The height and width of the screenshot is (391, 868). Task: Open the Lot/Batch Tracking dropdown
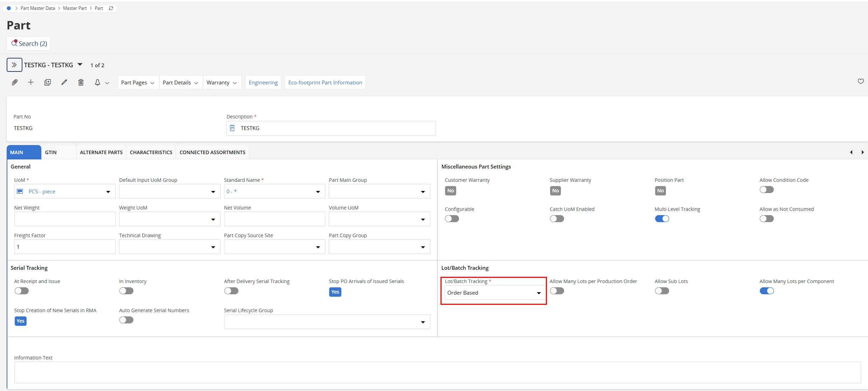click(494, 293)
